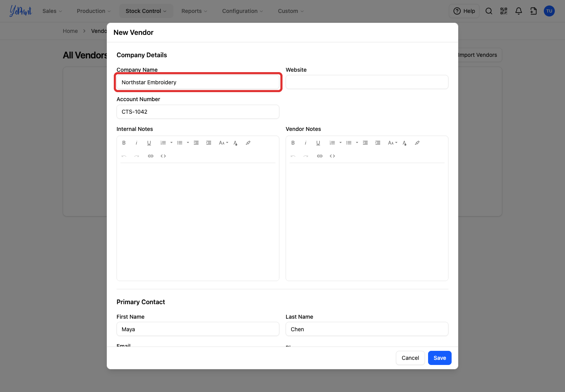Image resolution: width=565 pixels, height=392 pixels.
Task: Open the QR code scanner icon
Action: [x=504, y=11]
